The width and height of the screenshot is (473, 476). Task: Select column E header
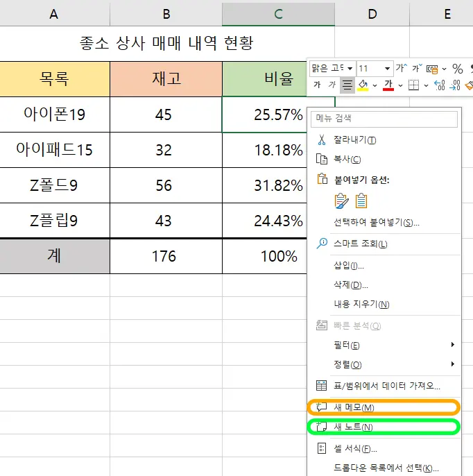click(x=442, y=13)
